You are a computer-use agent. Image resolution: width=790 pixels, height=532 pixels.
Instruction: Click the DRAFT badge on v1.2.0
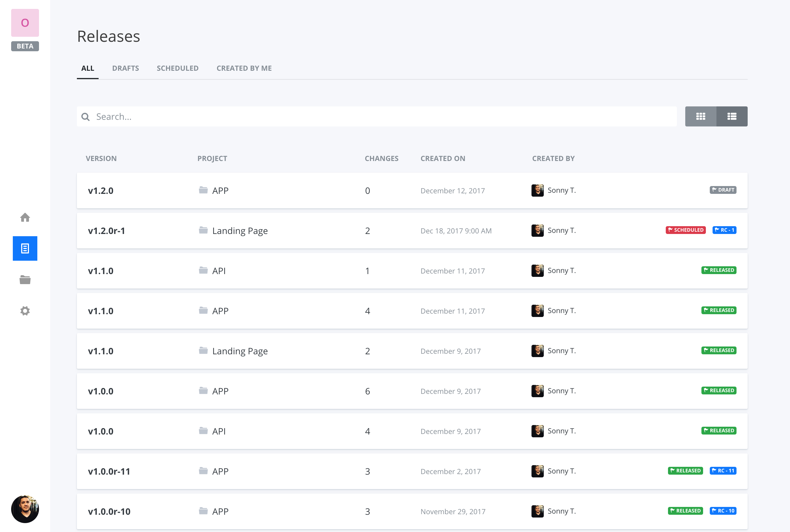723,190
